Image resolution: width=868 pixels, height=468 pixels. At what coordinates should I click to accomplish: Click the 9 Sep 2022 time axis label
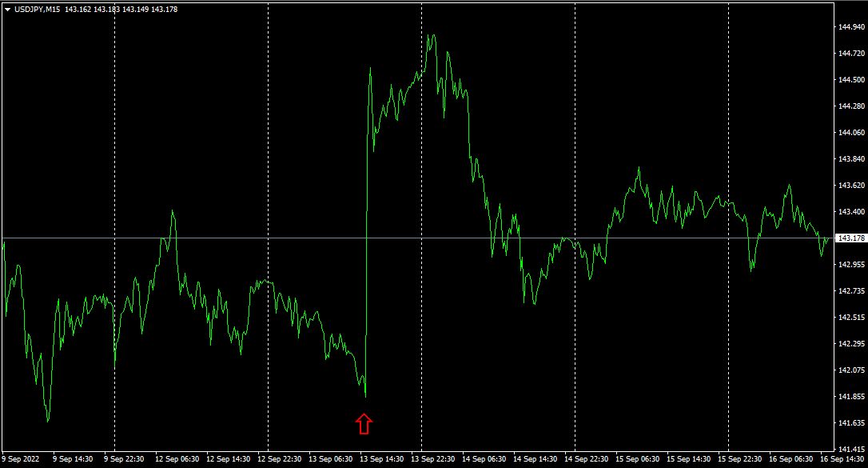coord(21,459)
